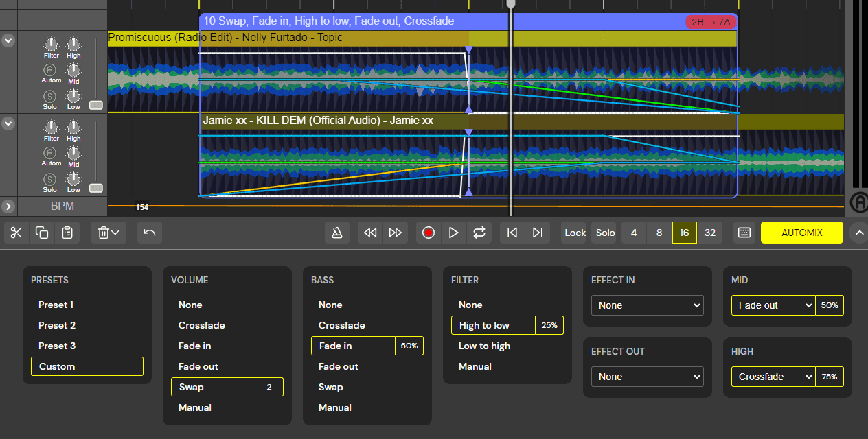Open the Mid Fade out dropdown

click(x=773, y=305)
